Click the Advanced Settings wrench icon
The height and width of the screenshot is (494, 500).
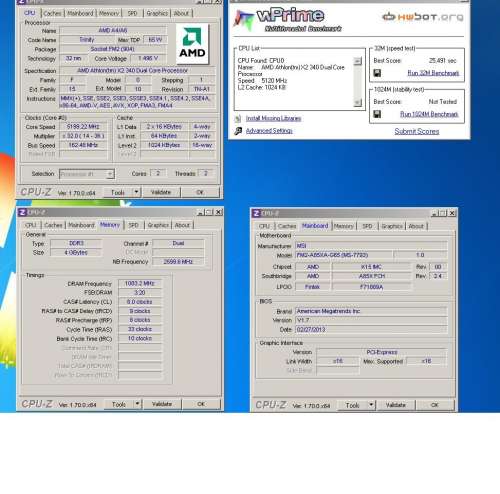pyautogui.click(x=238, y=131)
